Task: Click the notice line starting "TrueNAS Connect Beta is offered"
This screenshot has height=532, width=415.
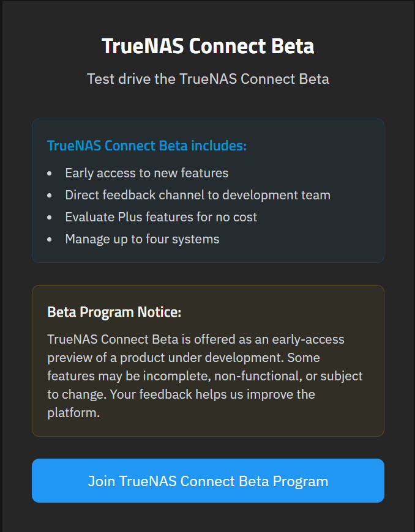Action: coord(196,339)
